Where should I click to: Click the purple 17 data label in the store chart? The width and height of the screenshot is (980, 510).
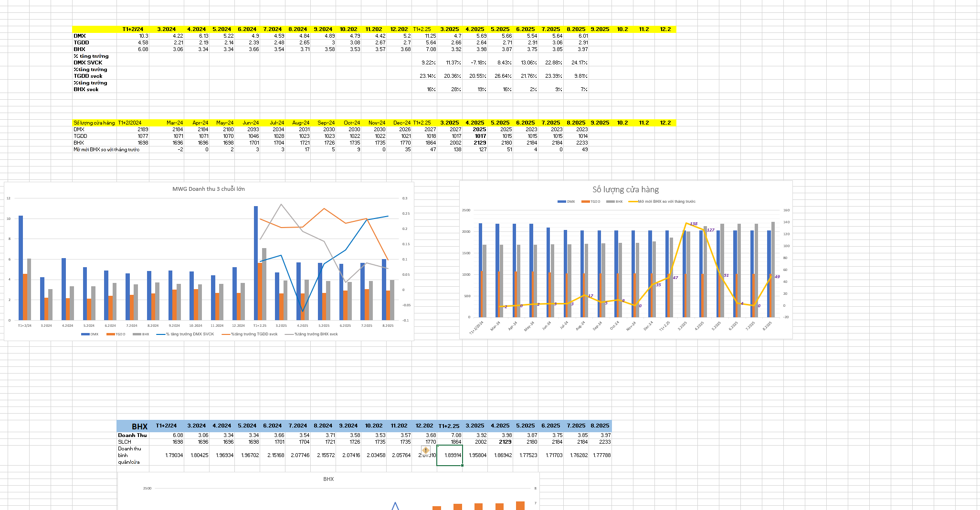tap(590, 296)
